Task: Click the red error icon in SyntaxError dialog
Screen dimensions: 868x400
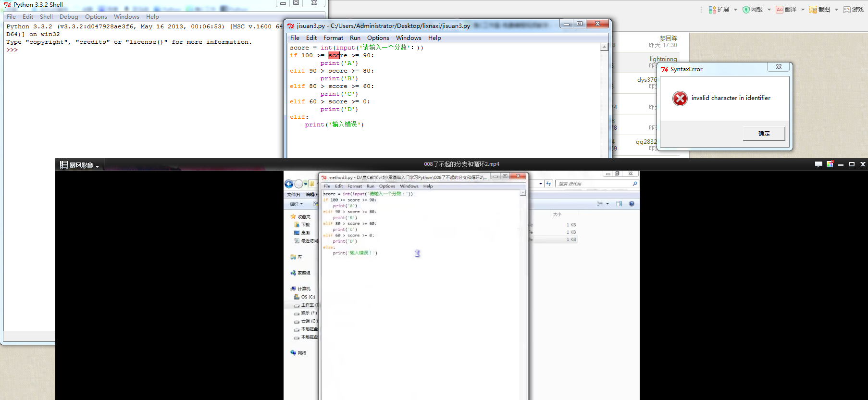Action: [680, 99]
